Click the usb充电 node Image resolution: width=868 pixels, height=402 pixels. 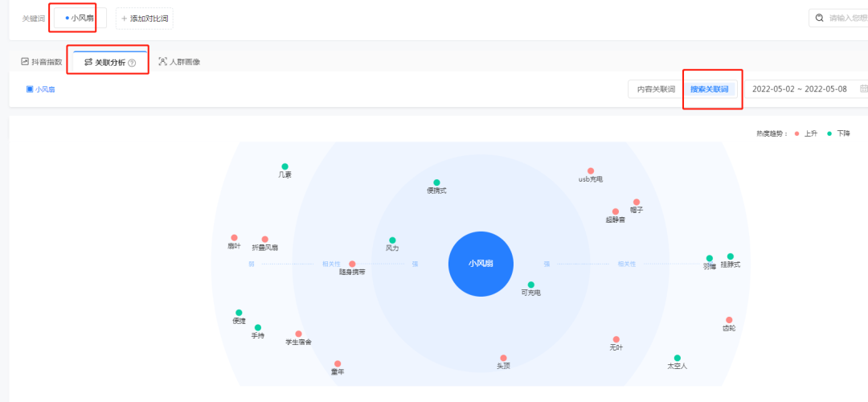tap(591, 171)
